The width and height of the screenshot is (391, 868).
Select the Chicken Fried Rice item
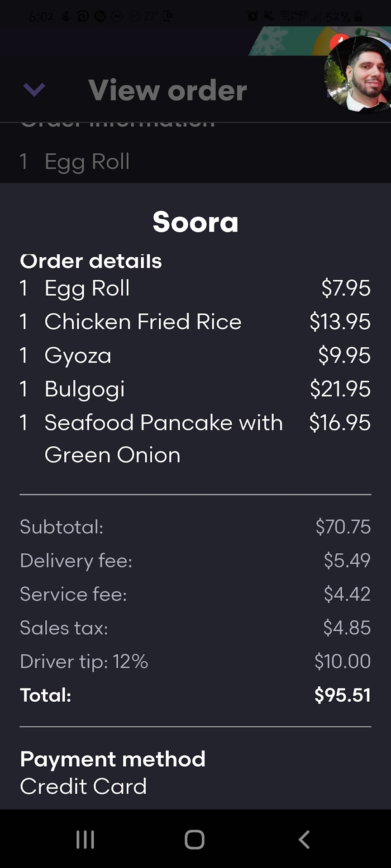[143, 322]
